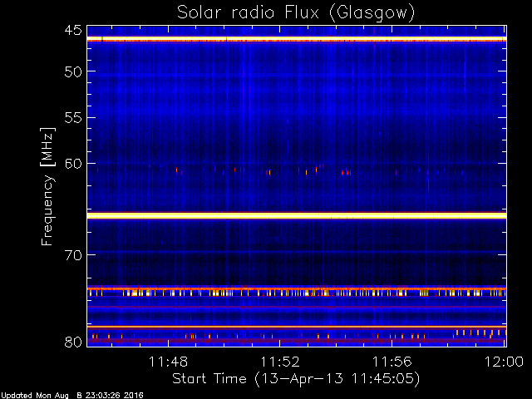The width and height of the screenshot is (532, 399).
Task: Click the 11:52 time tick label
Action: 280,362
